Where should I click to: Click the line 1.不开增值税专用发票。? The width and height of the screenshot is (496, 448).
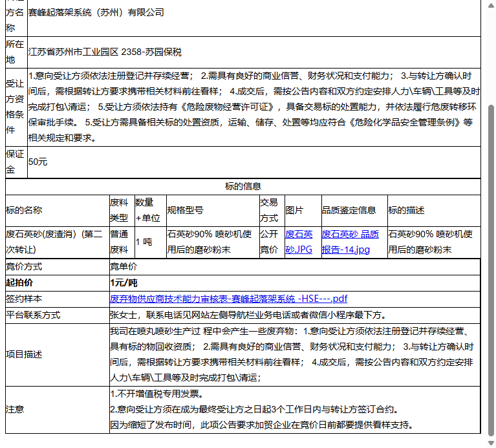click(x=157, y=394)
